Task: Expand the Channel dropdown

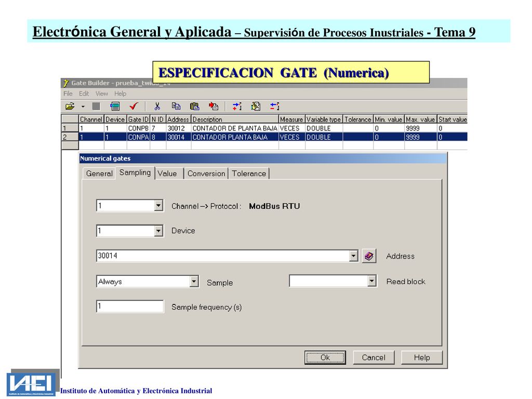Action: pyautogui.click(x=158, y=206)
